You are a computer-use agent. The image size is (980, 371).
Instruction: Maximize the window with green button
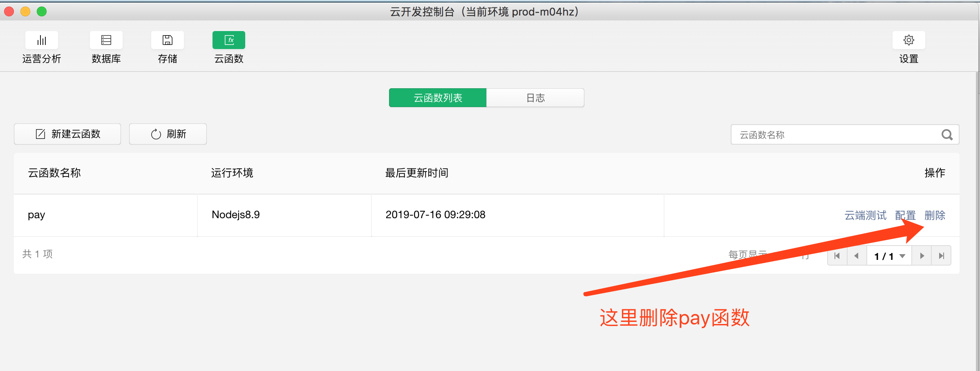pos(42,11)
